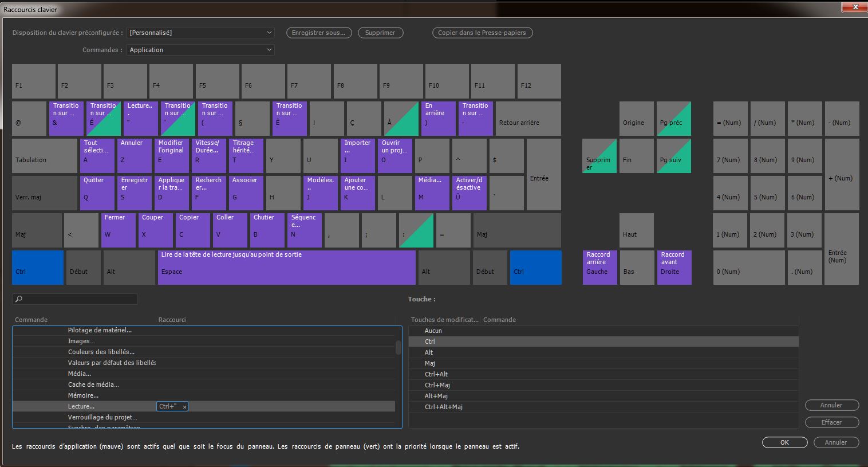Click the Enregistrer sous... button
Image resolution: width=868 pixels, height=467 pixels.
(x=318, y=33)
